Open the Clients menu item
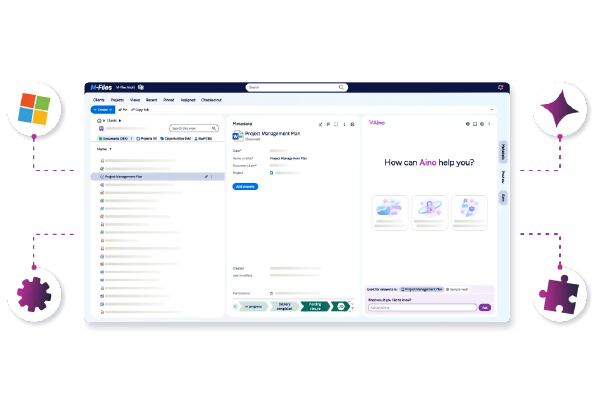The image size is (600, 415). (99, 100)
